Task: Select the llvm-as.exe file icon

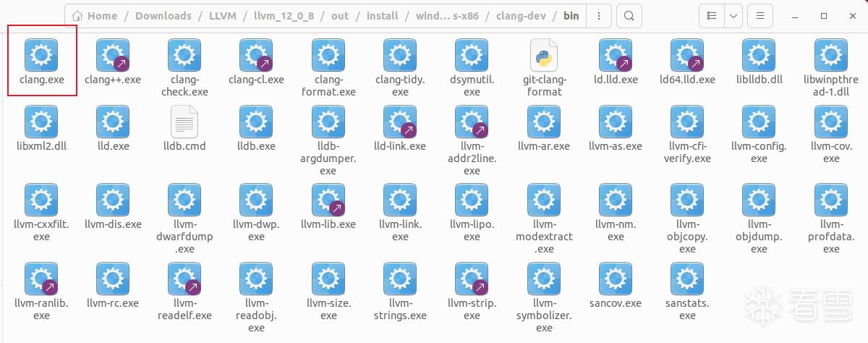Action: click(x=616, y=122)
